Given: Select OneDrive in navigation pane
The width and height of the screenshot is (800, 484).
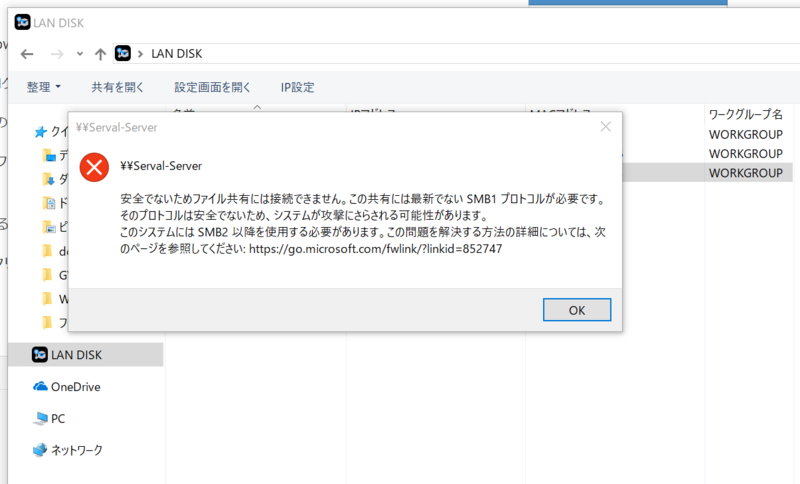Looking at the screenshot, I should [x=76, y=387].
